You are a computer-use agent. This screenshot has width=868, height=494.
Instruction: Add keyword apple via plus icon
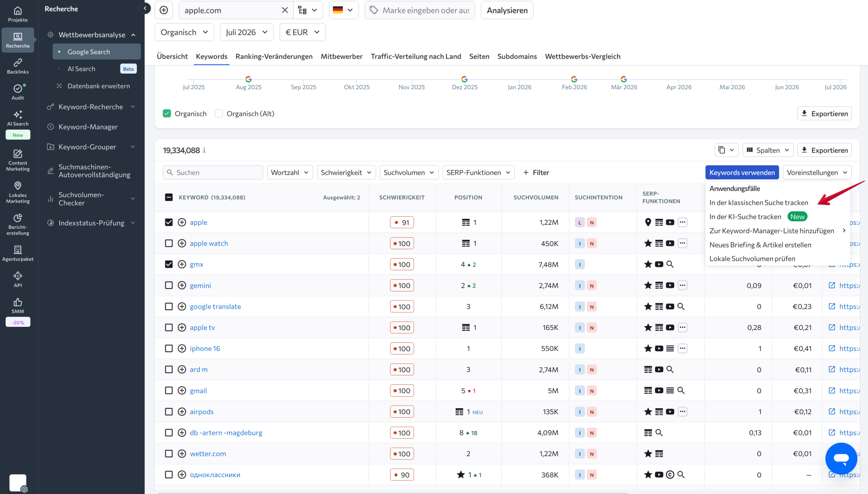(182, 222)
